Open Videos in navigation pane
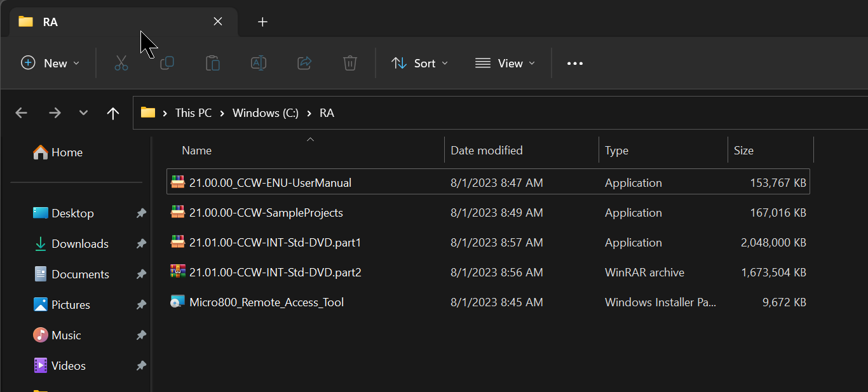Screen dimensions: 868x392 tap(59, 366)
